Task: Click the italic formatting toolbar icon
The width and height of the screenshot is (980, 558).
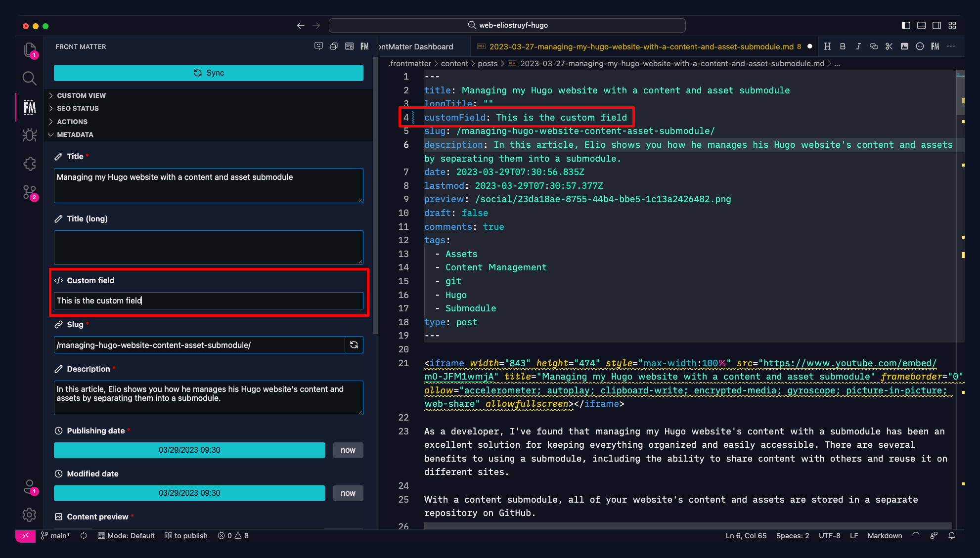Action: [858, 46]
